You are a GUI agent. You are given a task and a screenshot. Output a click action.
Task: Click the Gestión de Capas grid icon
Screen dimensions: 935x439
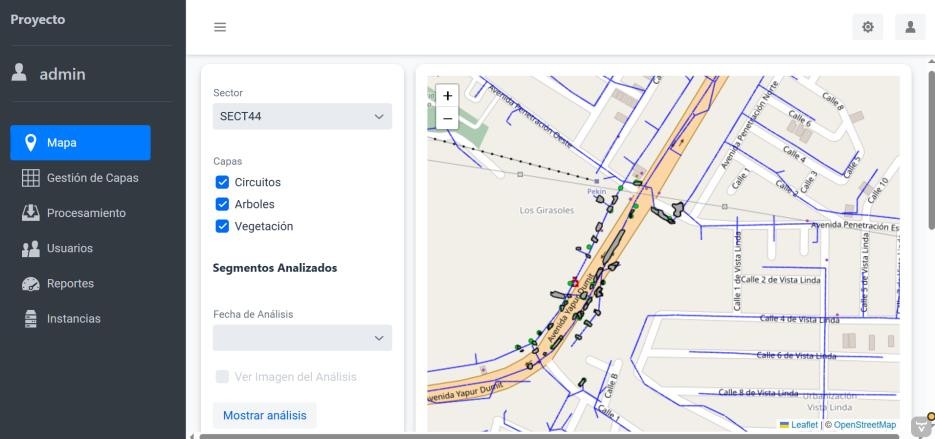[30, 178]
